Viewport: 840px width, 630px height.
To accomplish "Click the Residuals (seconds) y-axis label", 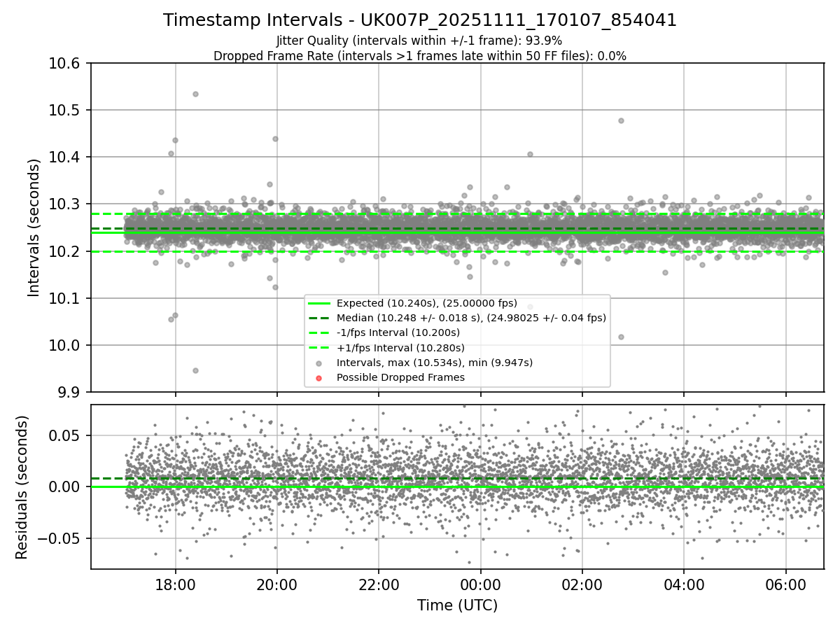I will click(22, 487).
